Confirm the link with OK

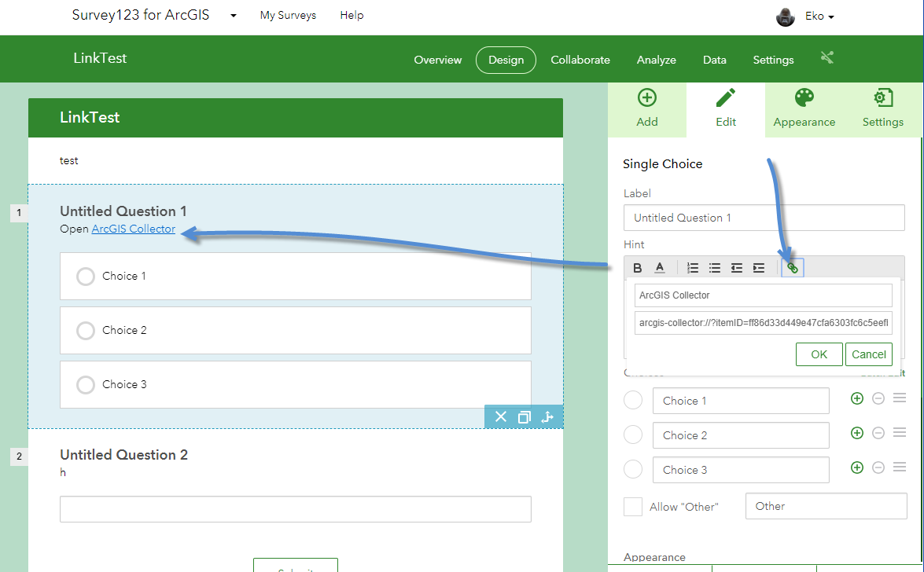[819, 354]
